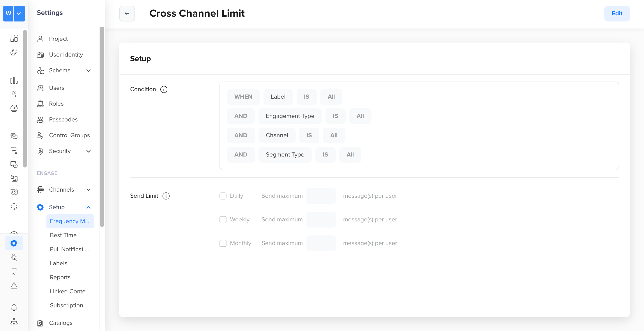644x331 pixels.
Task: Open the journey flow rail icon
Action: pos(14,150)
